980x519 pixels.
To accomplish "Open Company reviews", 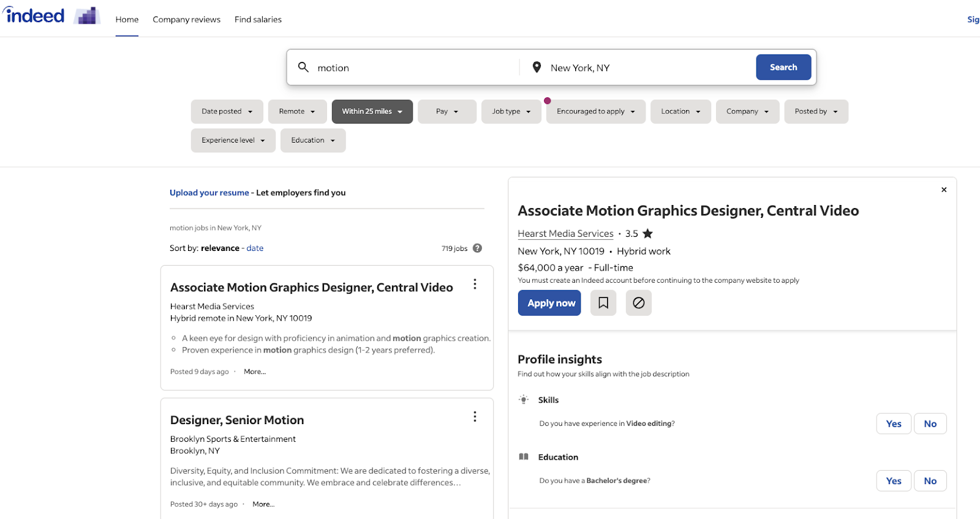I will 186,20.
